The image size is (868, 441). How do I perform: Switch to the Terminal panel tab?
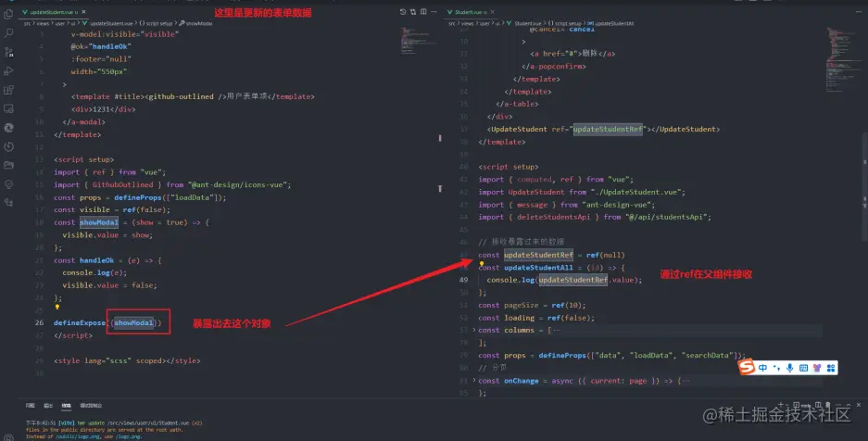[x=66, y=406]
